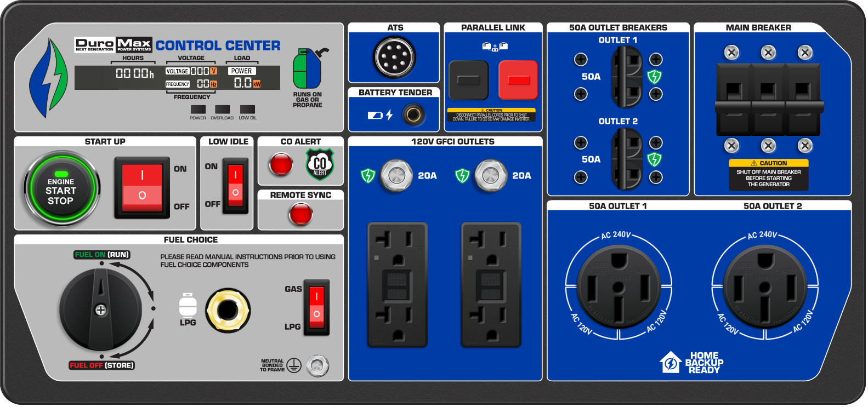
Task: Click green shield icon beside right 20A breaker
Action: (x=462, y=176)
